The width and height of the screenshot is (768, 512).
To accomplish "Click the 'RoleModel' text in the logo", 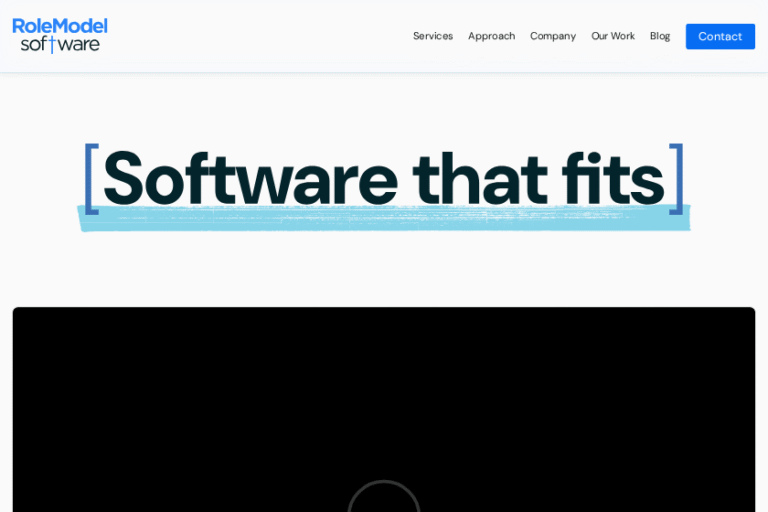I will [x=60, y=26].
